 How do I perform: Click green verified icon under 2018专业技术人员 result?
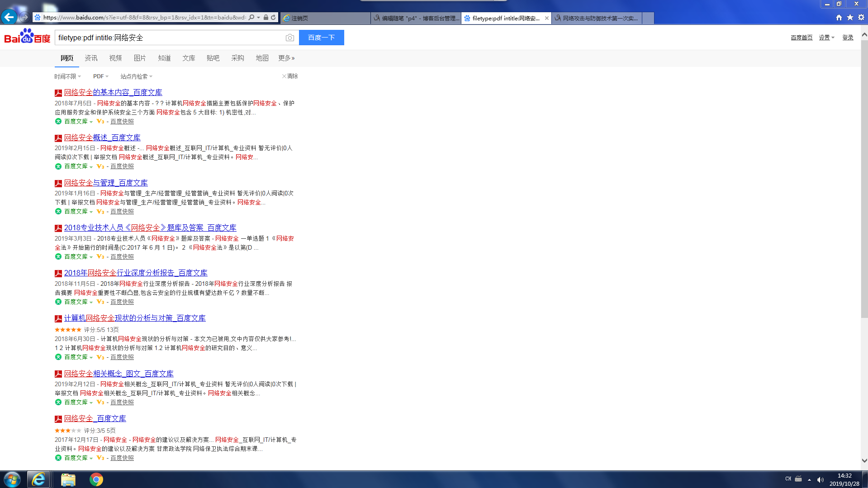click(58, 256)
